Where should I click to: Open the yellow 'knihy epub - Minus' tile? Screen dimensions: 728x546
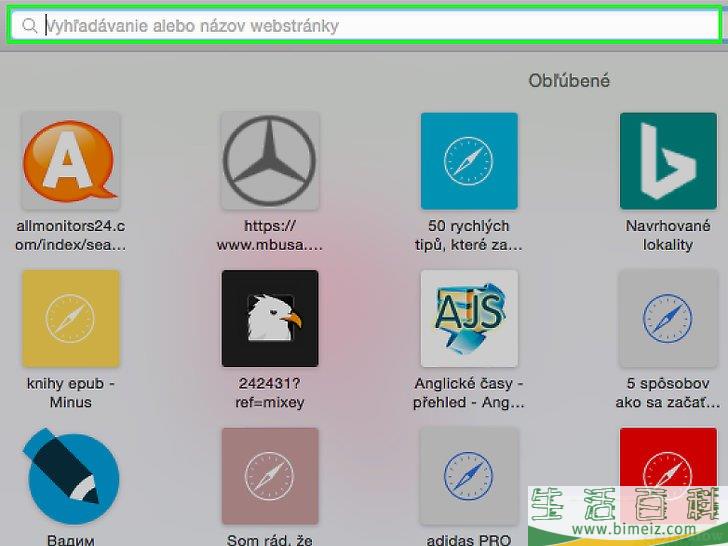tap(71, 318)
